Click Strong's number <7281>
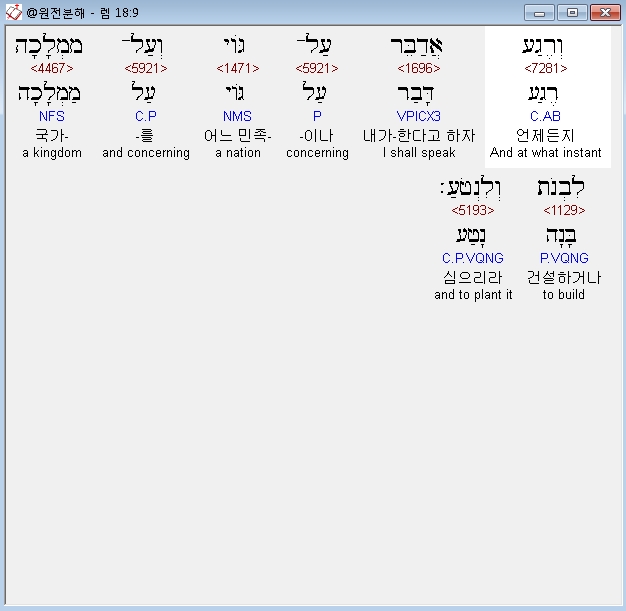 tap(545, 68)
